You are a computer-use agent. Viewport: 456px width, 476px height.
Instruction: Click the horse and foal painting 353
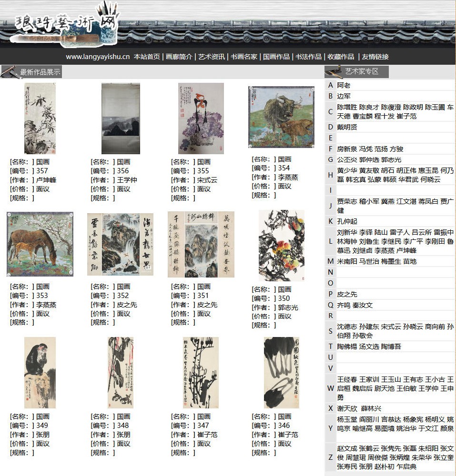[x=40, y=244]
